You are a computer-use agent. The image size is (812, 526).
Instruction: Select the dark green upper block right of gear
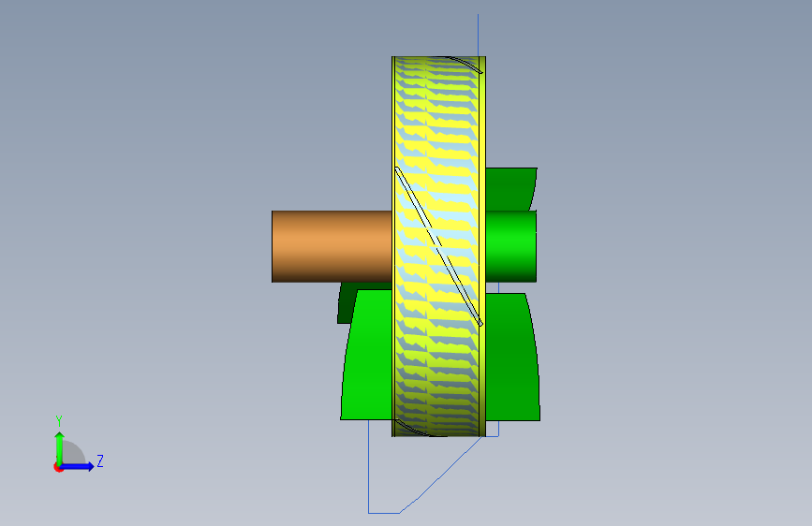point(510,189)
